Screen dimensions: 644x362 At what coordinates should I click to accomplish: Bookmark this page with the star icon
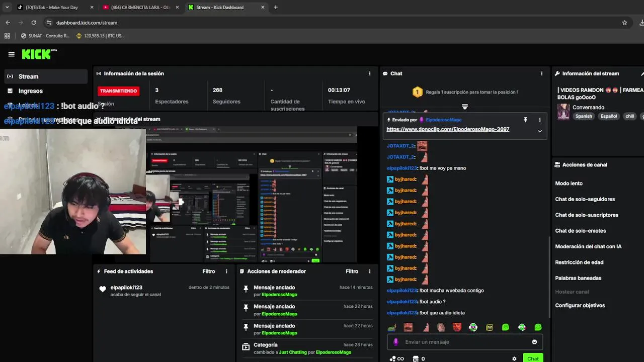624,23
